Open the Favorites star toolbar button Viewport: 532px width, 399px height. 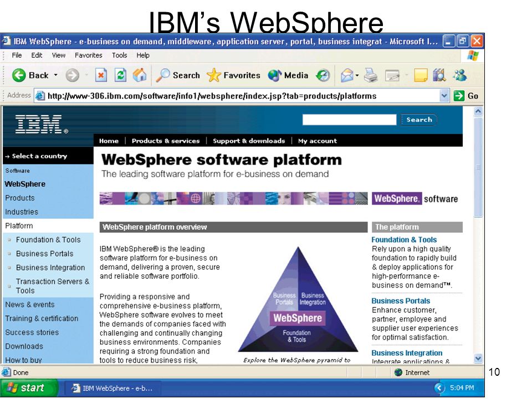coord(233,75)
